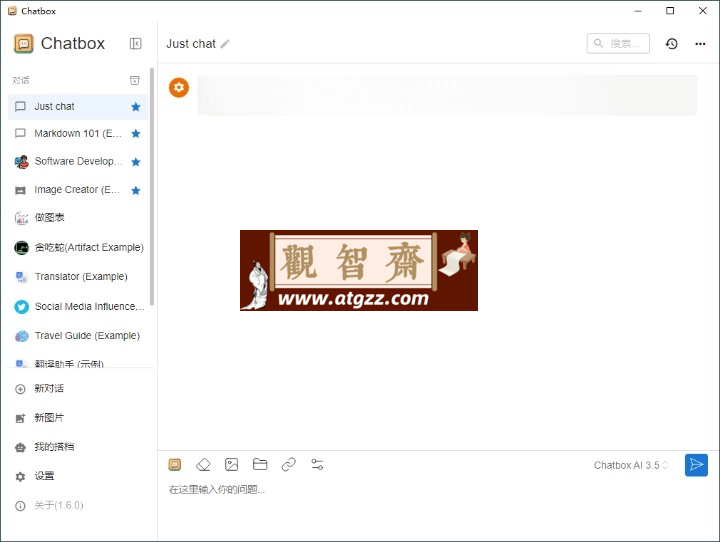The image size is (720, 542).
Task: Click the blue send message button
Action: [x=696, y=465]
